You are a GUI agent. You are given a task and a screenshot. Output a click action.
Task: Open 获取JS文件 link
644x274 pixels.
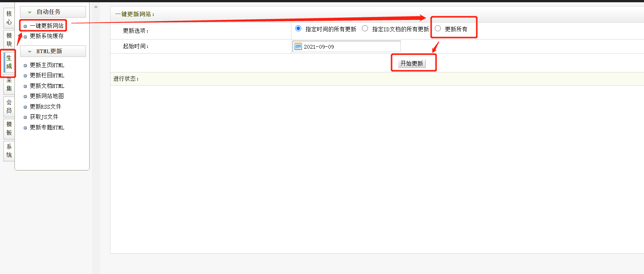44,117
